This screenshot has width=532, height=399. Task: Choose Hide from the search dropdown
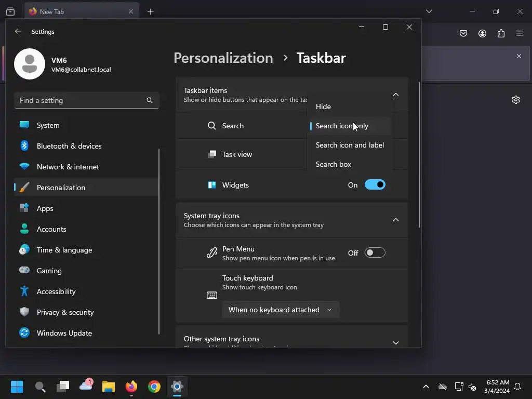[x=350, y=107]
